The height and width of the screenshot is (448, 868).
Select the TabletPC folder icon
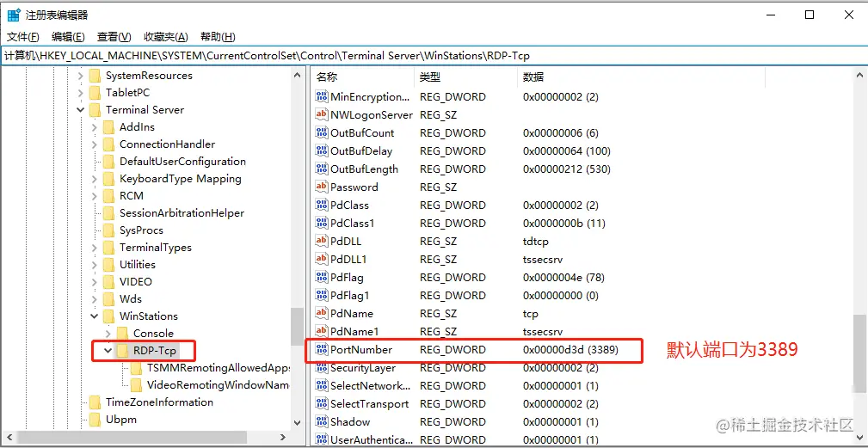coord(95,93)
